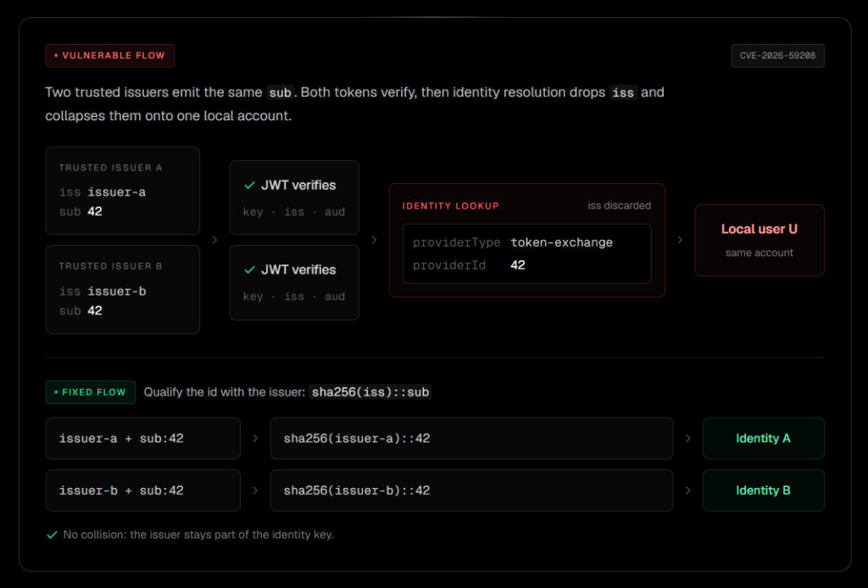Image resolution: width=868 pixels, height=588 pixels.
Task: Click the chevron after issuer-a + sub:42 box
Action: click(255, 438)
